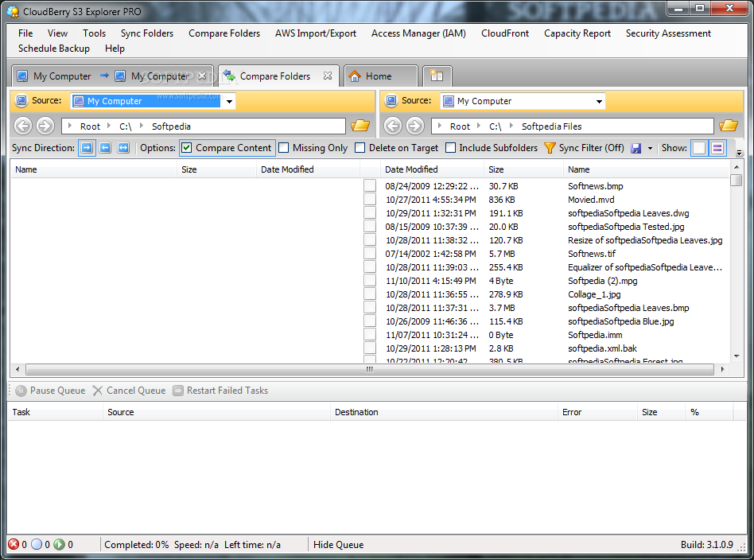
Task: Select right-to-left sync direction icon
Action: pos(105,148)
